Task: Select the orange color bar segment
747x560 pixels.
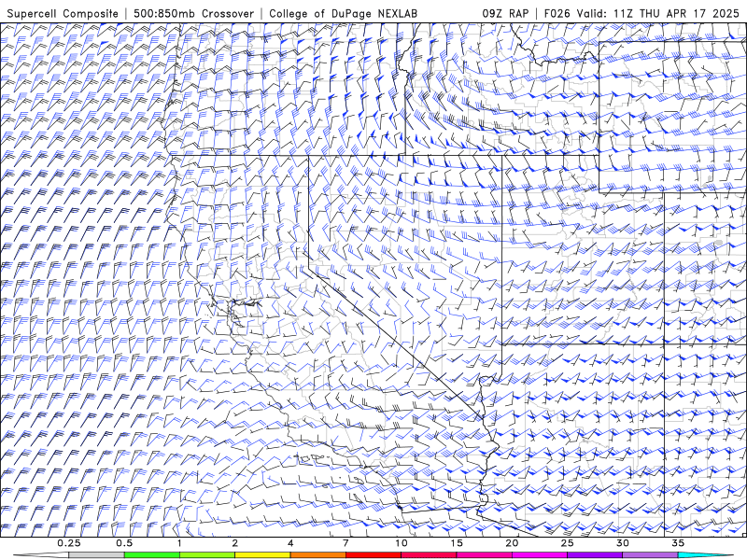Action: pyautogui.click(x=318, y=555)
